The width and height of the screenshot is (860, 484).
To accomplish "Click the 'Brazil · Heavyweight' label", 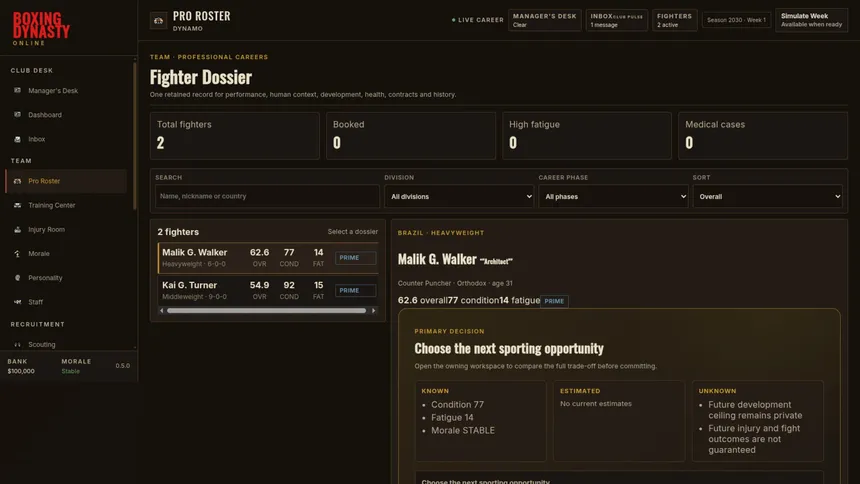I will click(x=441, y=233).
